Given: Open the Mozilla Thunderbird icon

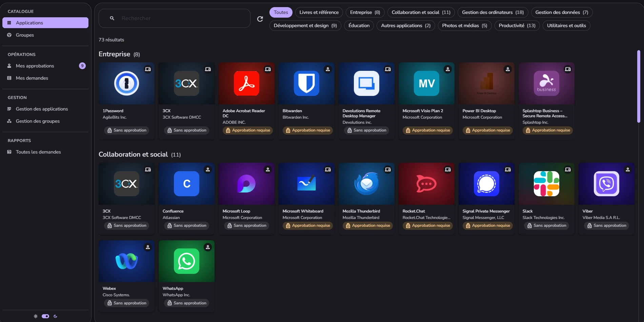Looking at the screenshot, I should (x=366, y=184).
